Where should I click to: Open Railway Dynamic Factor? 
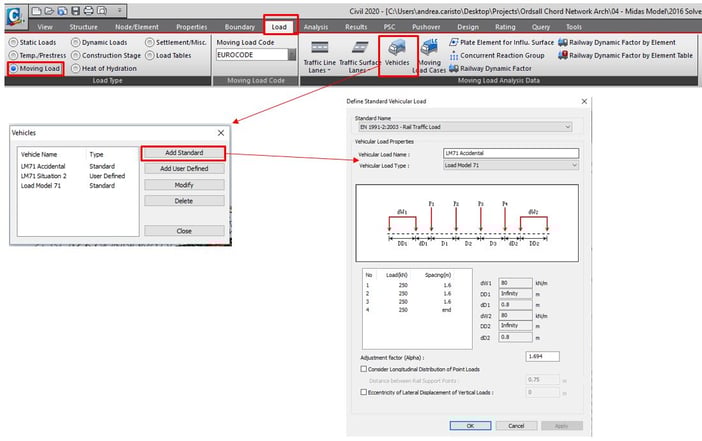[x=490, y=69]
